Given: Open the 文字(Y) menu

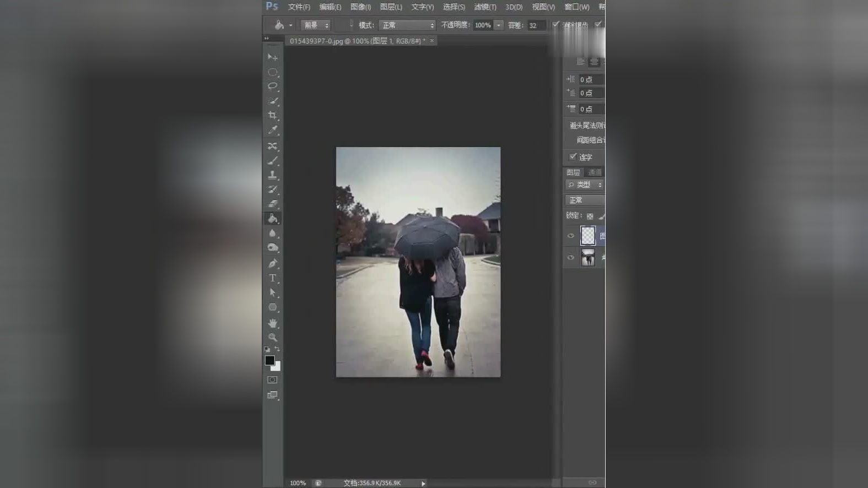Looking at the screenshot, I should [x=422, y=7].
